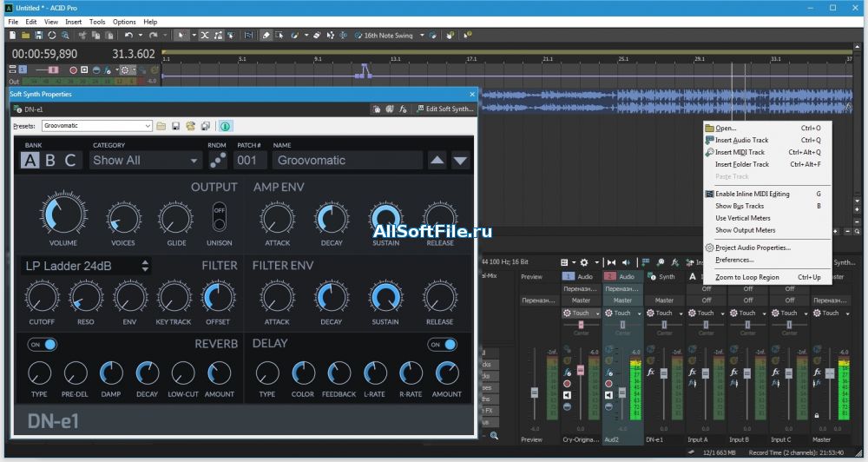Choose Project Audio Properties entry
Viewport: 868px width, 462px height.
(766, 247)
